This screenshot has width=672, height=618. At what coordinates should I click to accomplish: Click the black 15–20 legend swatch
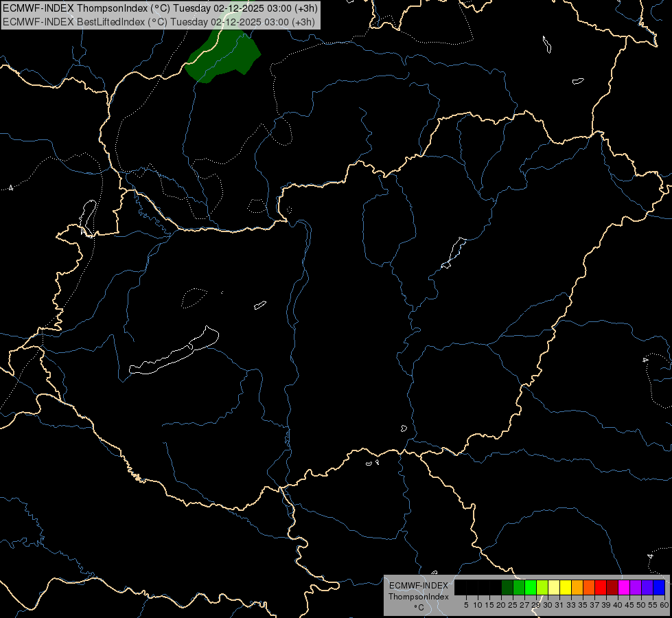click(496, 588)
